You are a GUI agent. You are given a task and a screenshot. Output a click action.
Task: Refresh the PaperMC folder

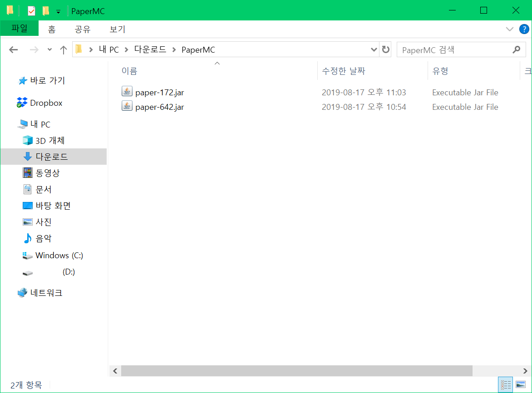point(385,49)
